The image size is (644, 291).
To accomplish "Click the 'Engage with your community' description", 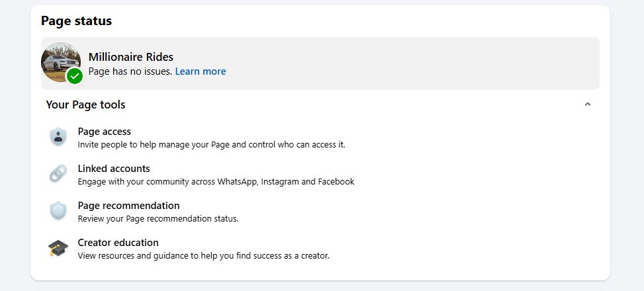I will pos(216,181).
